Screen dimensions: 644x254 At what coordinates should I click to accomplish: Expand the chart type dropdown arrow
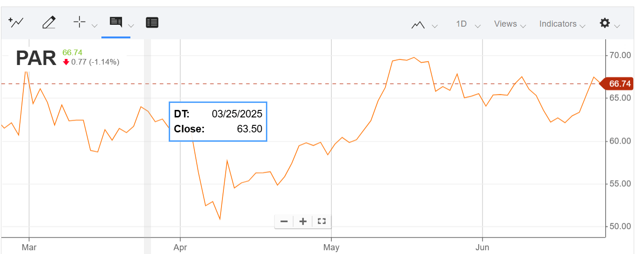point(435,26)
